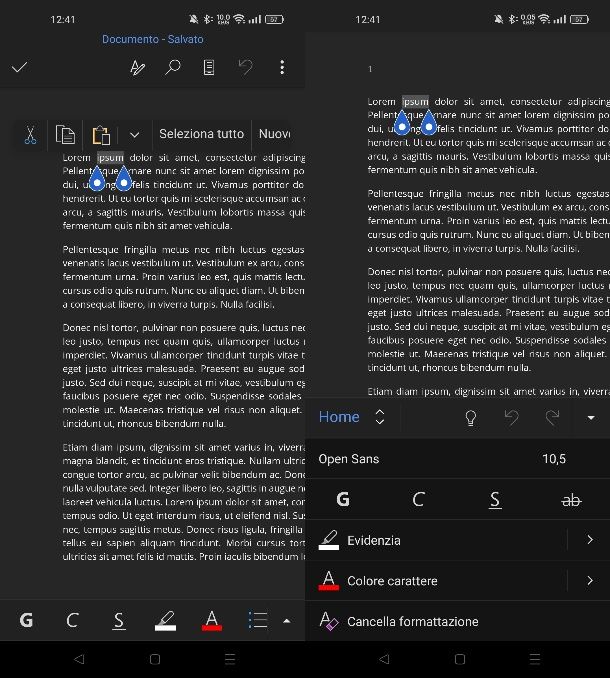The image size is (610, 678).
Task: Open bullet list in bottom toolbar
Action: [258, 620]
